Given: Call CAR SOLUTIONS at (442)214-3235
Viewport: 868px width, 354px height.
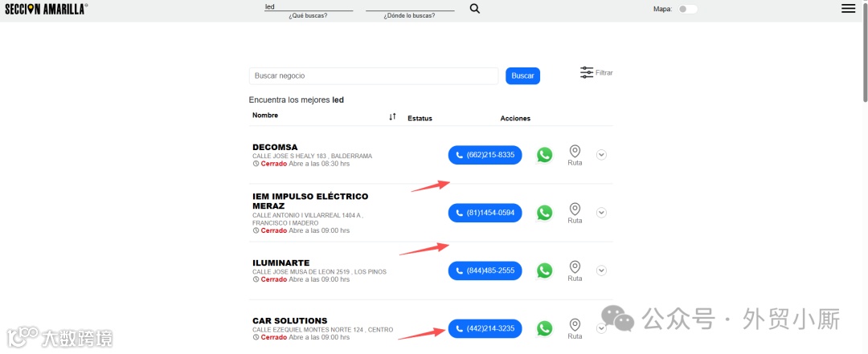Looking at the screenshot, I should (485, 328).
